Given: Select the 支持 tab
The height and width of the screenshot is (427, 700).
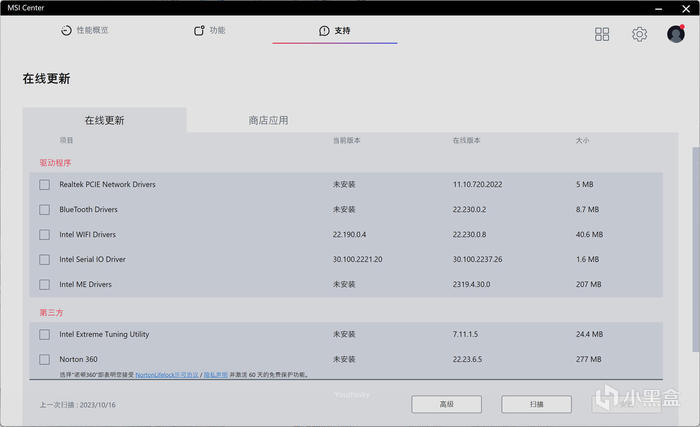Looking at the screenshot, I should click(335, 30).
